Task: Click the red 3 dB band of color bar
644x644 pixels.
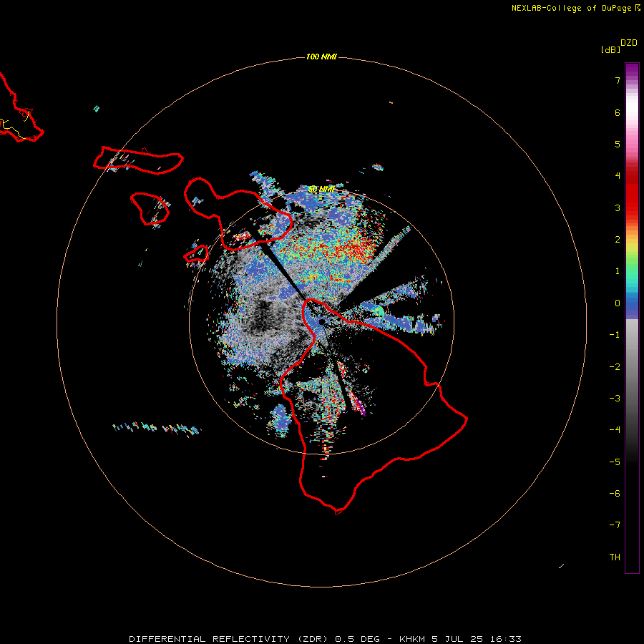Action: point(632,208)
